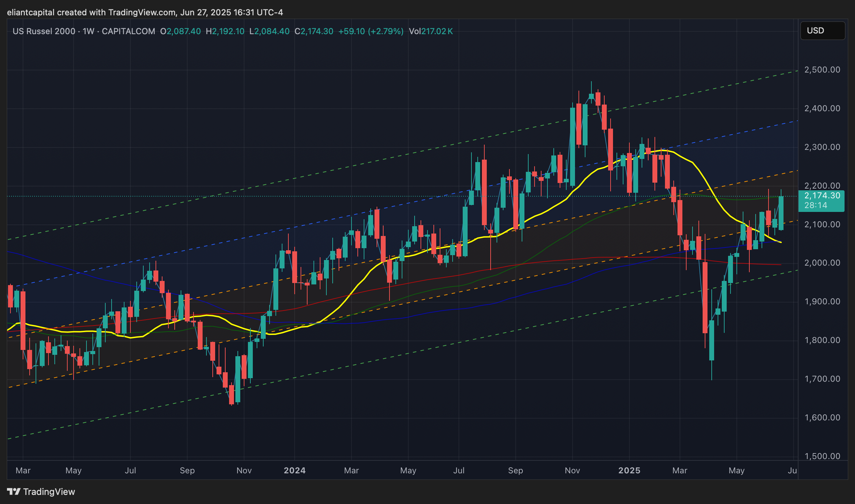Select the low value L2,084.40

269,31
